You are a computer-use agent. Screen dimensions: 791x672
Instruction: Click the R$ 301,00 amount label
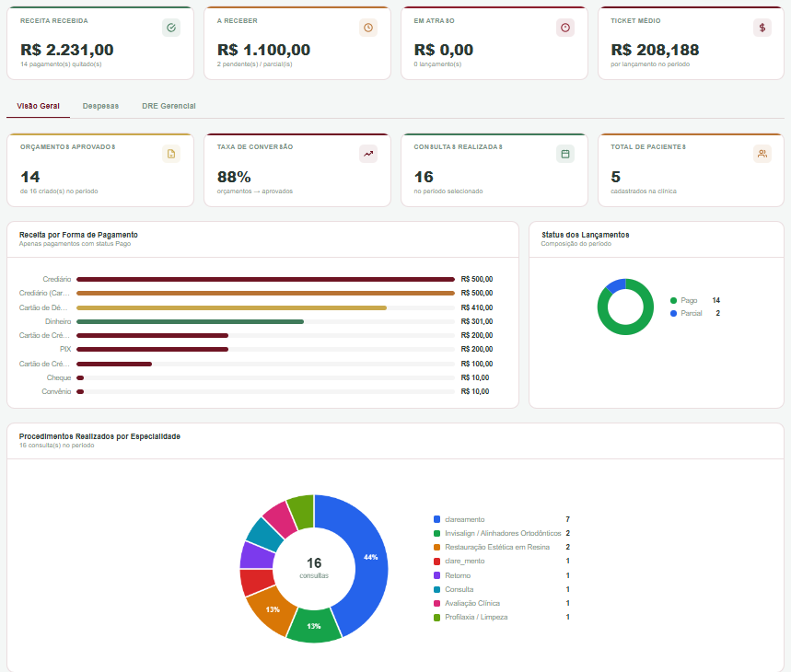coord(477,321)
